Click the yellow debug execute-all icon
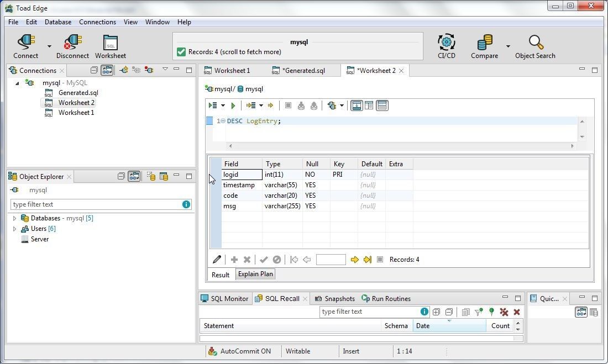This screenshot has height=364, width=608. [251, 105]
